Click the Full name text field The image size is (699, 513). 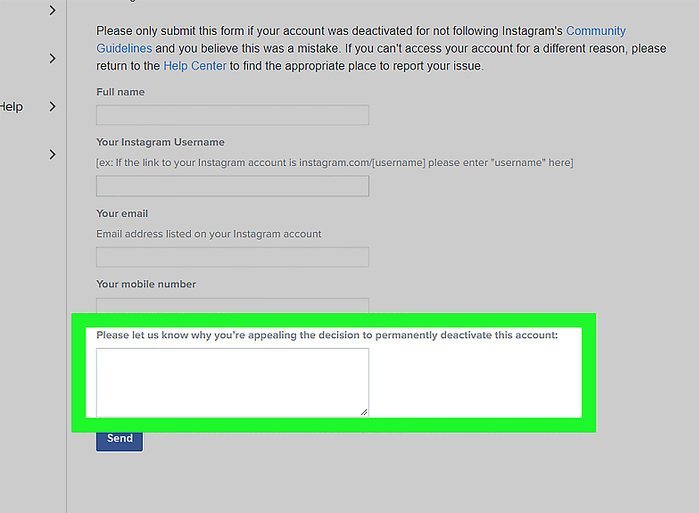pyautogui.click(x=232, y=115)
